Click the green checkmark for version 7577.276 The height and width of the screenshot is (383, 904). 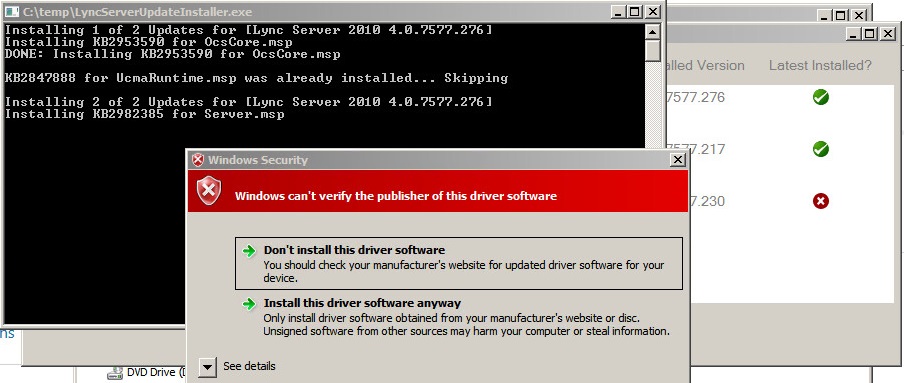[820, 97]
